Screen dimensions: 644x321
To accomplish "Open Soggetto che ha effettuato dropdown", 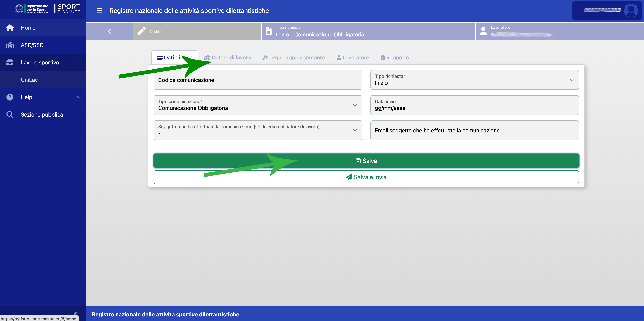I will [x=258, y=130].
